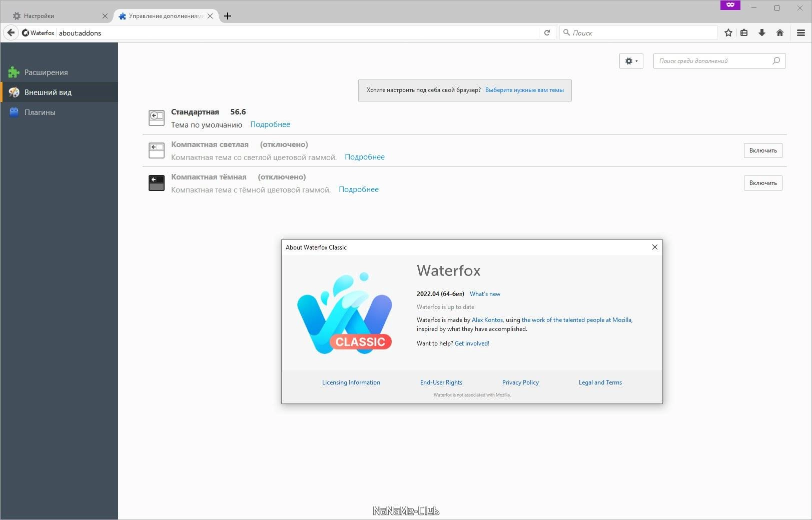Open End-User Rights link
The image size is (812, 520).
pos(441,382)
